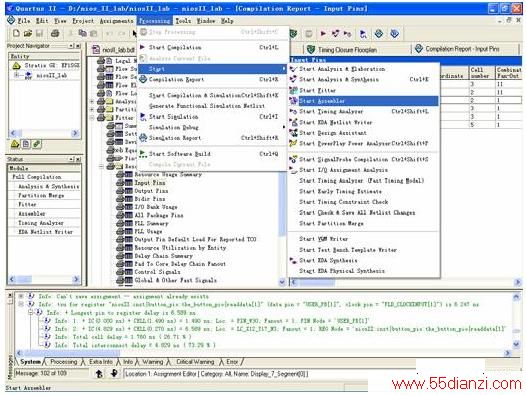
Task: Expand the 'Can't save assignment' message
Action: coord(21,296)
